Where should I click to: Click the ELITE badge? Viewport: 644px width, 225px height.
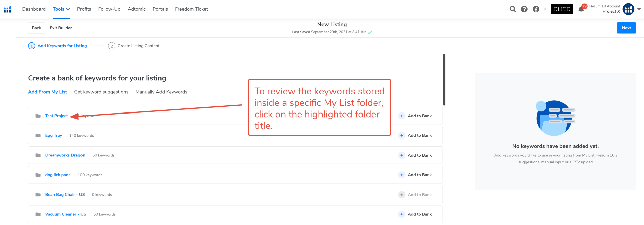(562, 9)
